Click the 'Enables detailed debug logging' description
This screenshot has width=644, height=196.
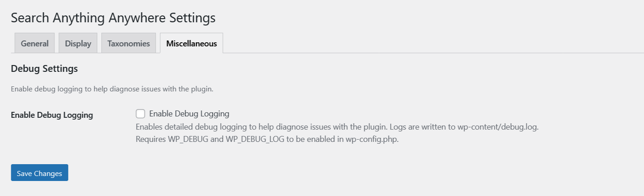(227, 127)
